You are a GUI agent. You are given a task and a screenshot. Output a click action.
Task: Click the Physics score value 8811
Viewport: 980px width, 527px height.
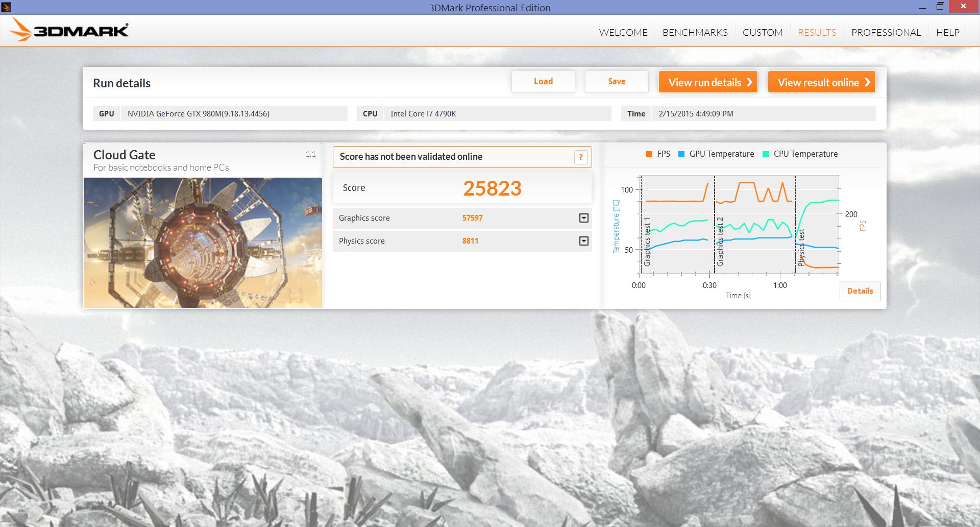[471, 241]
